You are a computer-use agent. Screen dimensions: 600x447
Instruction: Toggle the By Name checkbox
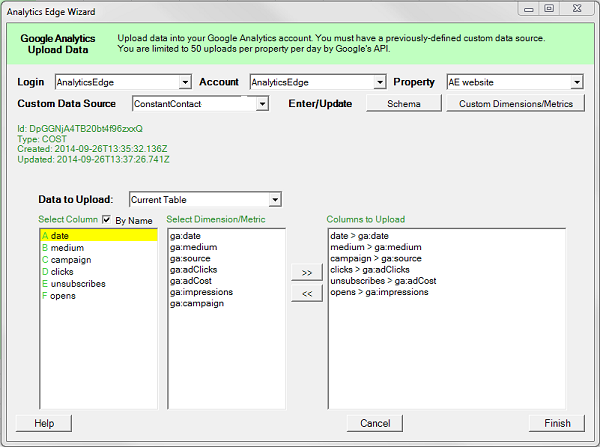tap(107, 219)
